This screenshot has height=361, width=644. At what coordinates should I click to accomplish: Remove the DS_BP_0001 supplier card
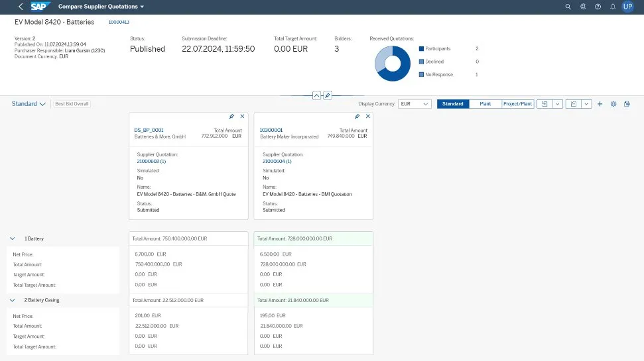click(x=242, y=116)
